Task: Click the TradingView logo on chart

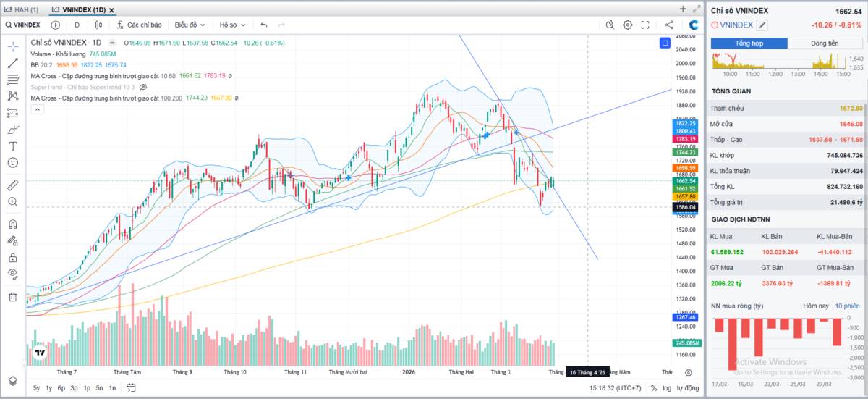Action: pos(39,354)
